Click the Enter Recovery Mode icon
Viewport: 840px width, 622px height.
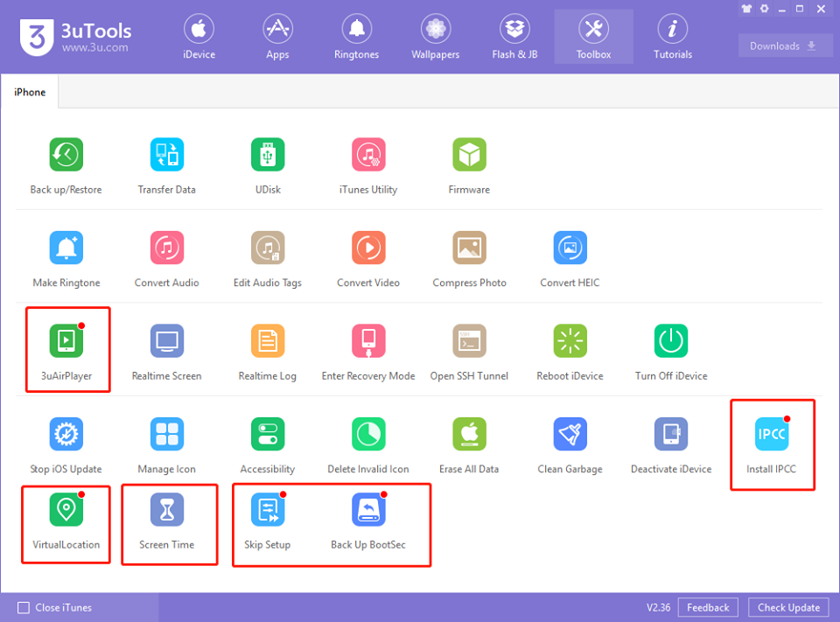point(368,340)
